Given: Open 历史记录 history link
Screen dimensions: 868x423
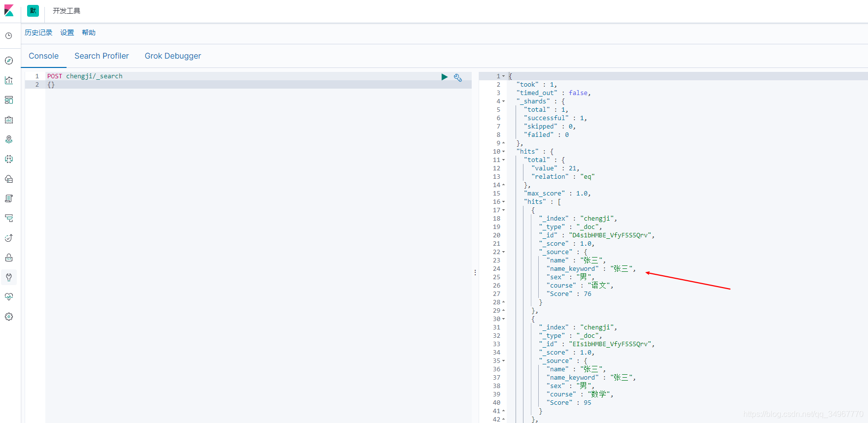Looking at the screenshot, I should tap(38, 33).
